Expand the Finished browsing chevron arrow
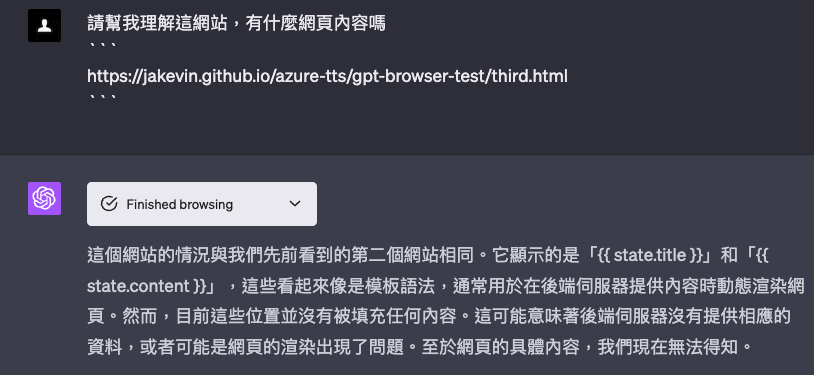814x375 pixels. click(x=295, y=204)
